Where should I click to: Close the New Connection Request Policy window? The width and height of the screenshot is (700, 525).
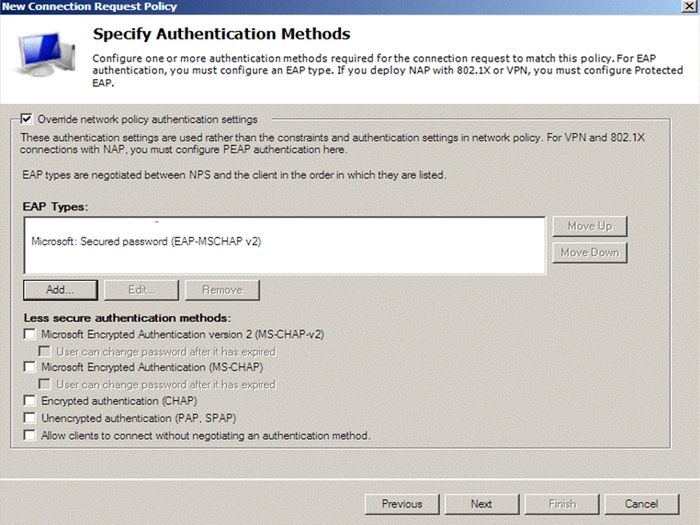(687, 7)
